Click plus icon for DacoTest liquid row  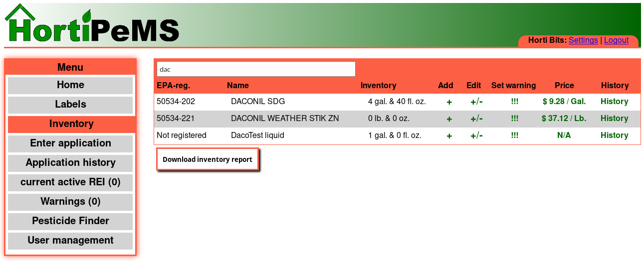pyautogui.click(x=449, y=136)
